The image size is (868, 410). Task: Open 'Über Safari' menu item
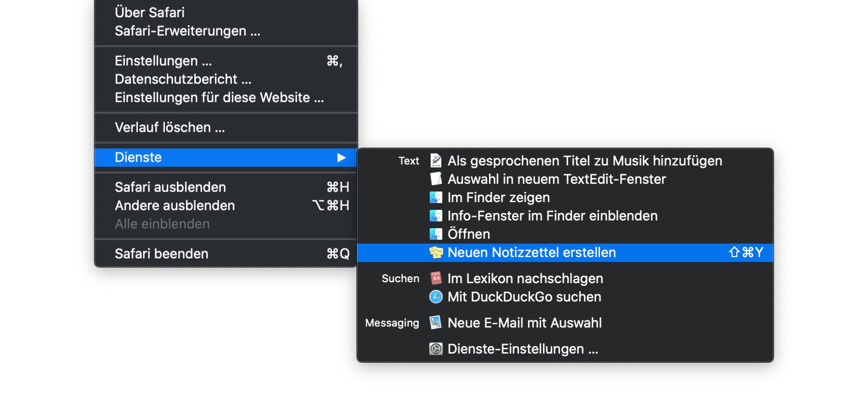tap(149, 13)
